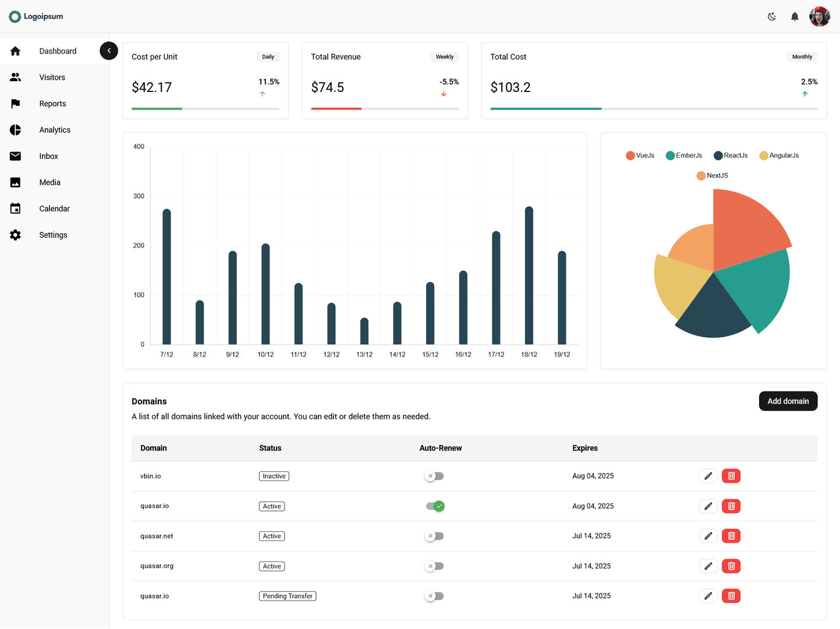This screenshot has width=840, height=629.
Task: Enable auto-renew for vbin.io
Action: pyautogui.click(x=435, y=476)
